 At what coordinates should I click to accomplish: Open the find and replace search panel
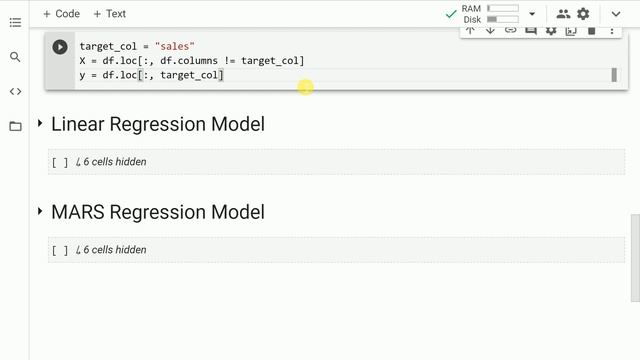15,57
